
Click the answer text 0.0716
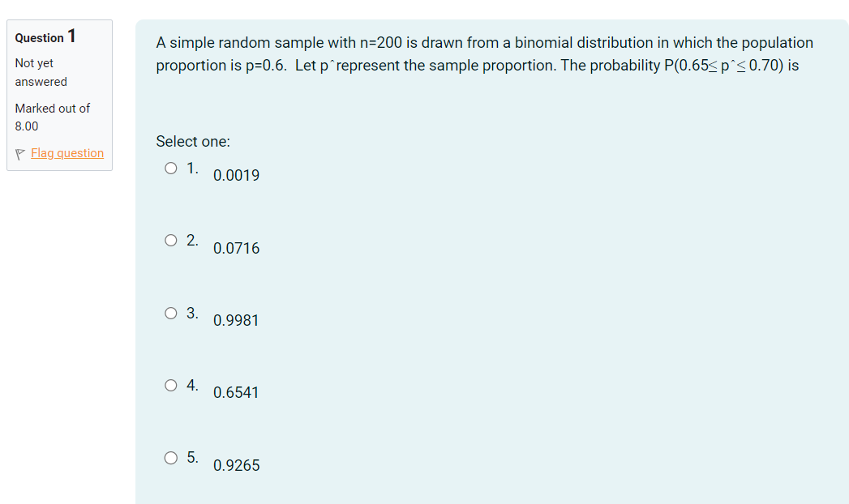click(235, 248)
